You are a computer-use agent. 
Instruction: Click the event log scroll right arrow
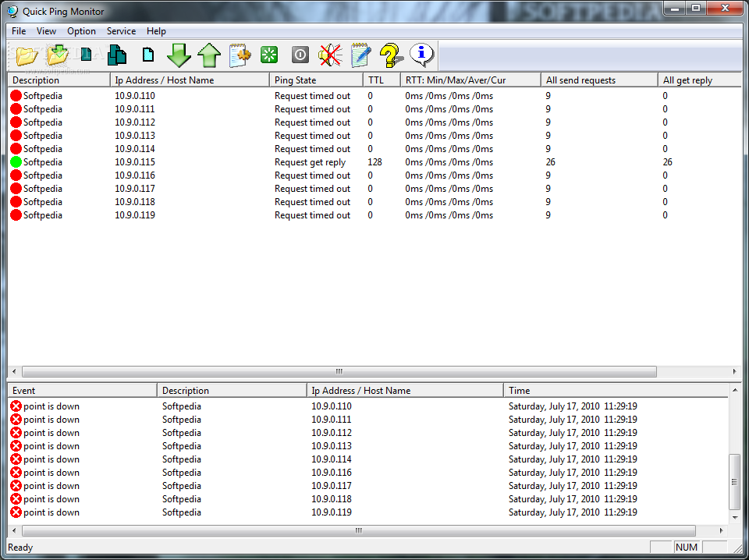[722, 530]
